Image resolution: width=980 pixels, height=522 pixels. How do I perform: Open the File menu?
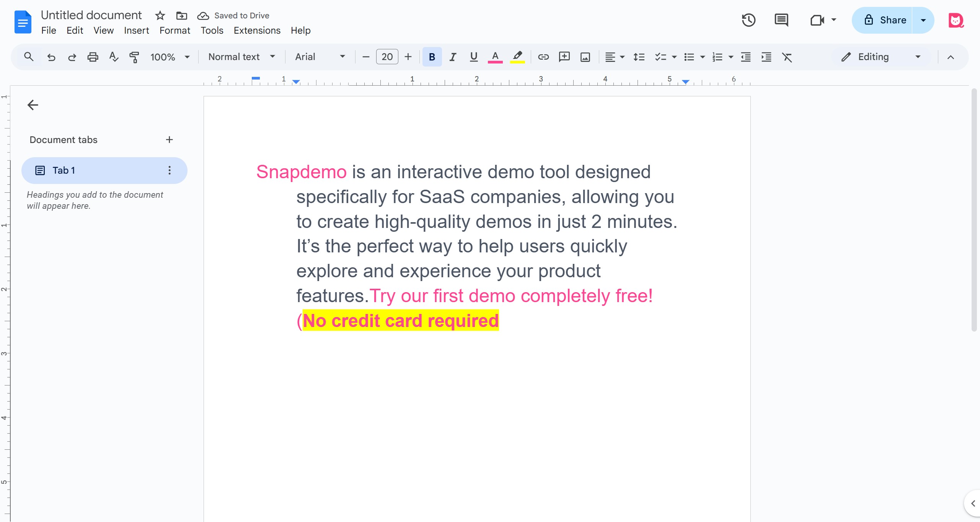49,31
